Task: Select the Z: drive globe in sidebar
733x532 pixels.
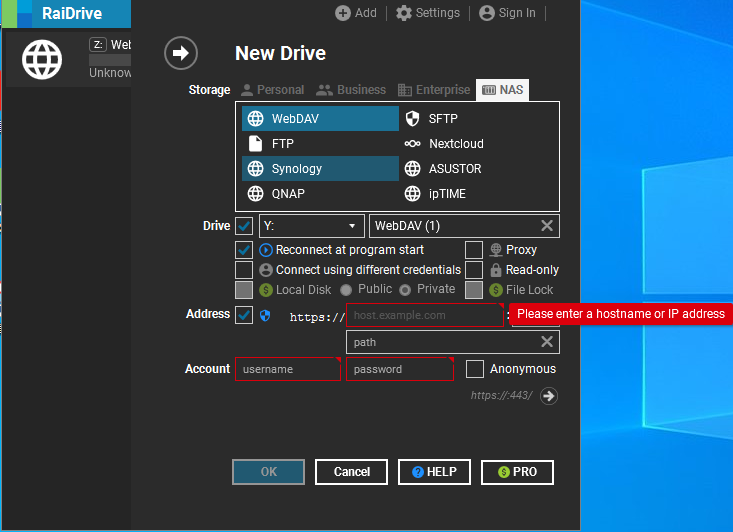Action: pos(42,60)
